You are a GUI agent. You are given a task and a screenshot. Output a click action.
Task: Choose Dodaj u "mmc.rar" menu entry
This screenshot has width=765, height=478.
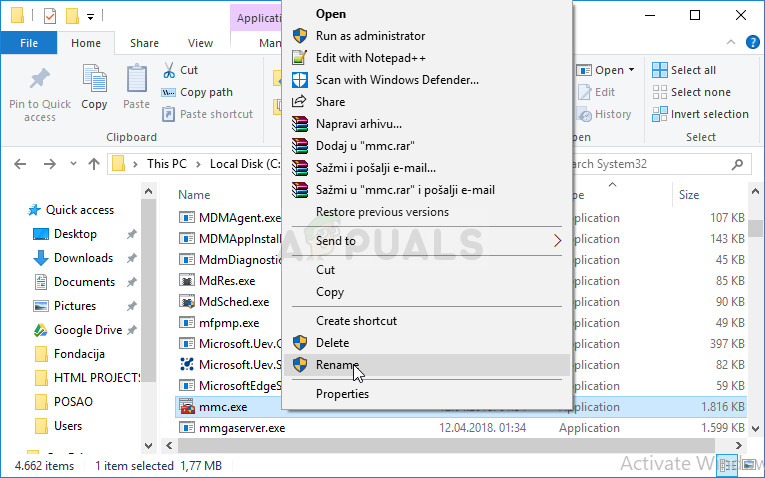pyautogui.click(x=427, y=146)
